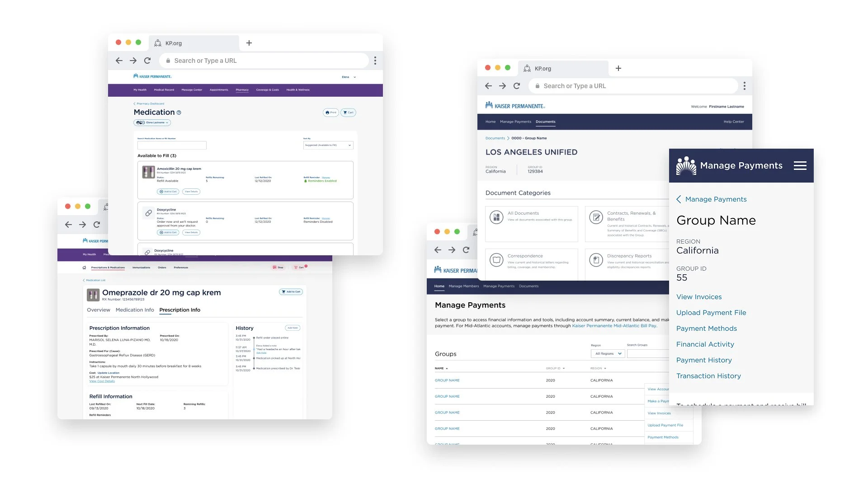Reload the page in the Documents browser window
Image resolution: width=868 pixels, height=488 pixels.
pyautogui.click(x=517, y=86)
